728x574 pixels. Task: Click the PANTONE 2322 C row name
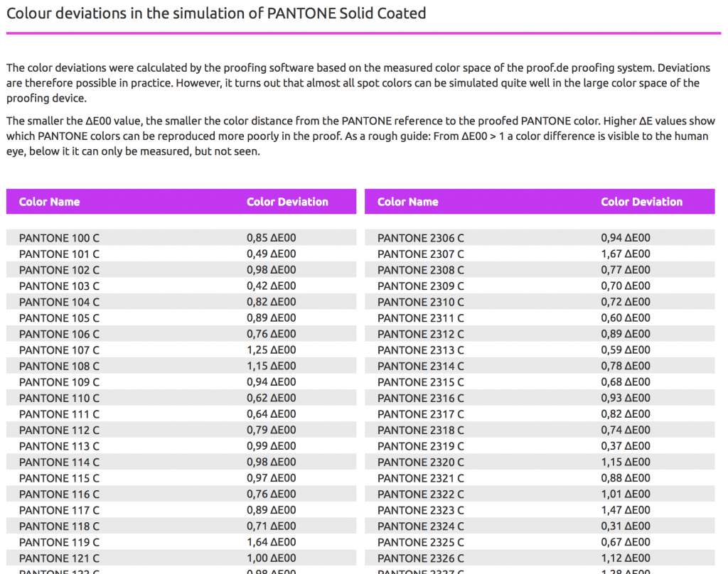tap(421, 494)
